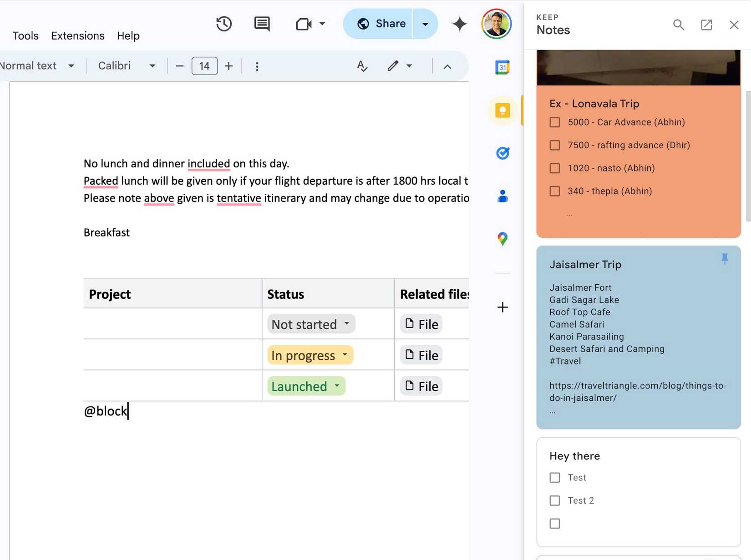The height and width of the screenshot is (560, 751).
Task: Increase font size with plus button
Action: 228,66
